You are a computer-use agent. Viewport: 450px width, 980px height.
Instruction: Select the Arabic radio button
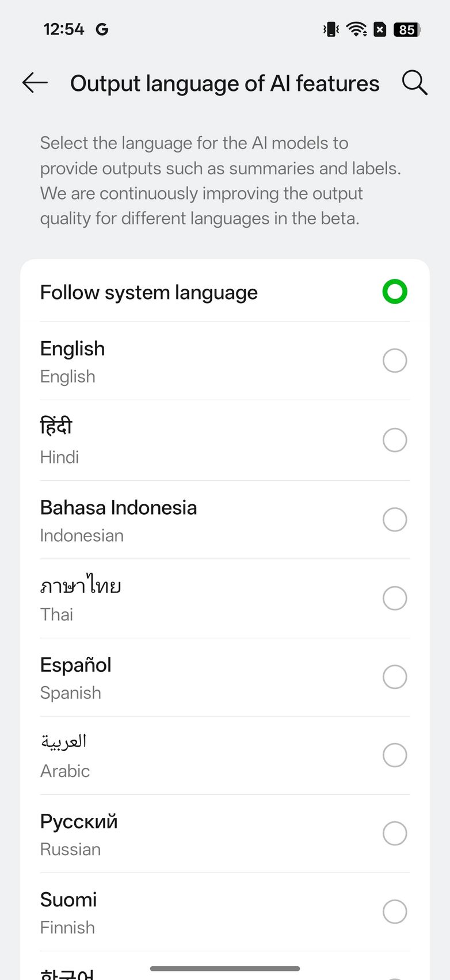[x=395, y=755]
